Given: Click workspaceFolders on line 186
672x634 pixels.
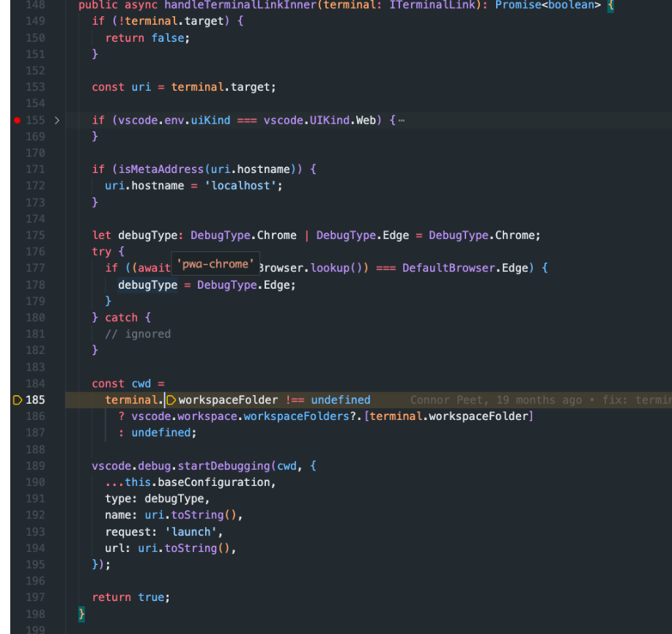Looking at the screenshot, I should 296,416.
